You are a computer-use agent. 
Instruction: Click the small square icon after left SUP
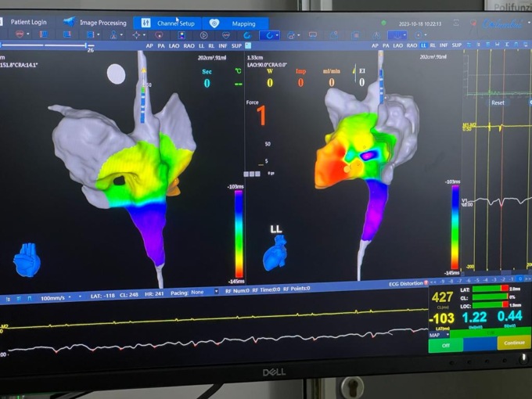(x=248, y=45)
